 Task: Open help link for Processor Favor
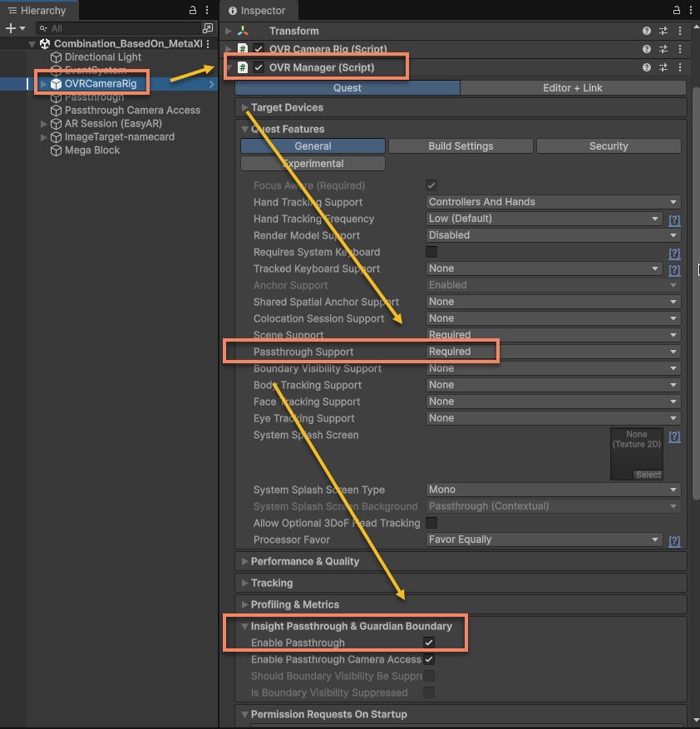(674, 540)
